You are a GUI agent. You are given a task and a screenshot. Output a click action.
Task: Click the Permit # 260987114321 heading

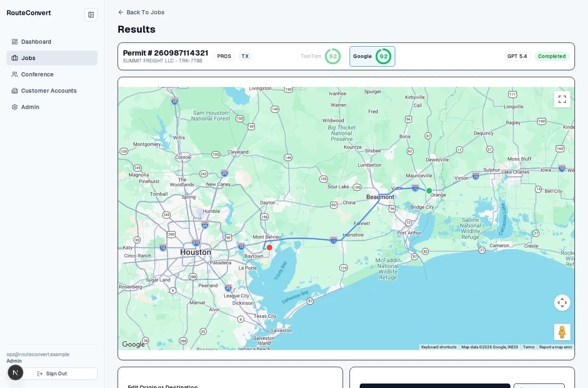pyautogui.click(x=165, y=53)
